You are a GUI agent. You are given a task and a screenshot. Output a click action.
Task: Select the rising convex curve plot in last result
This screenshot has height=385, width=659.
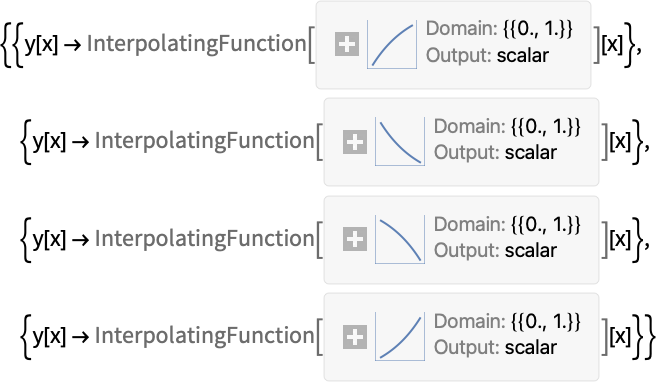coord(400,337)
